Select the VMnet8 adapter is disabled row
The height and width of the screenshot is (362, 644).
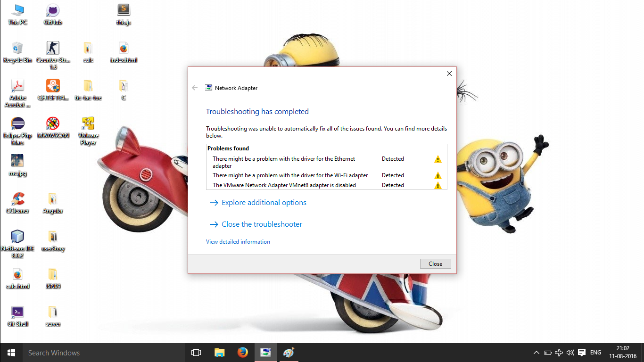click(x=327, y=185)
